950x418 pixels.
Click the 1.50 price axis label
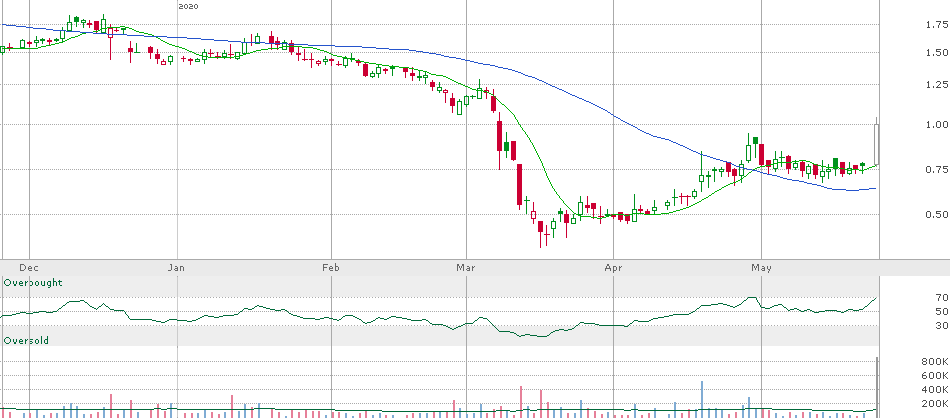[937, 53]
